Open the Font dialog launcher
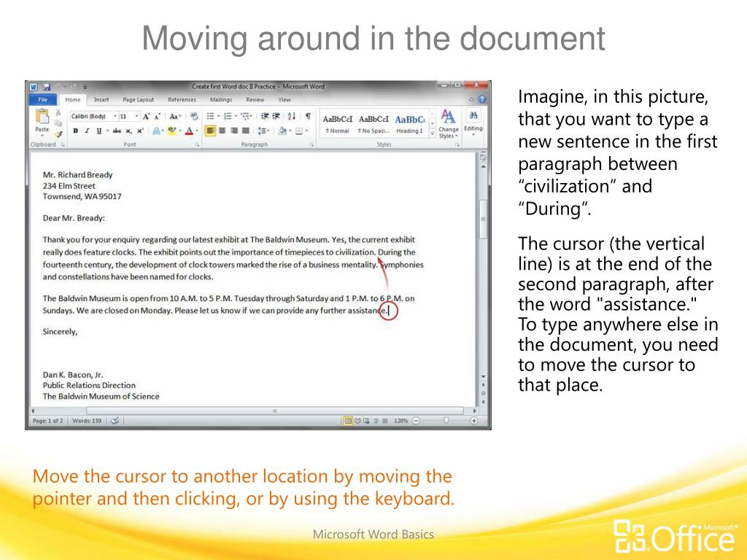The height and width of the screenshot is (560, 747). click(x=197, y=144)
